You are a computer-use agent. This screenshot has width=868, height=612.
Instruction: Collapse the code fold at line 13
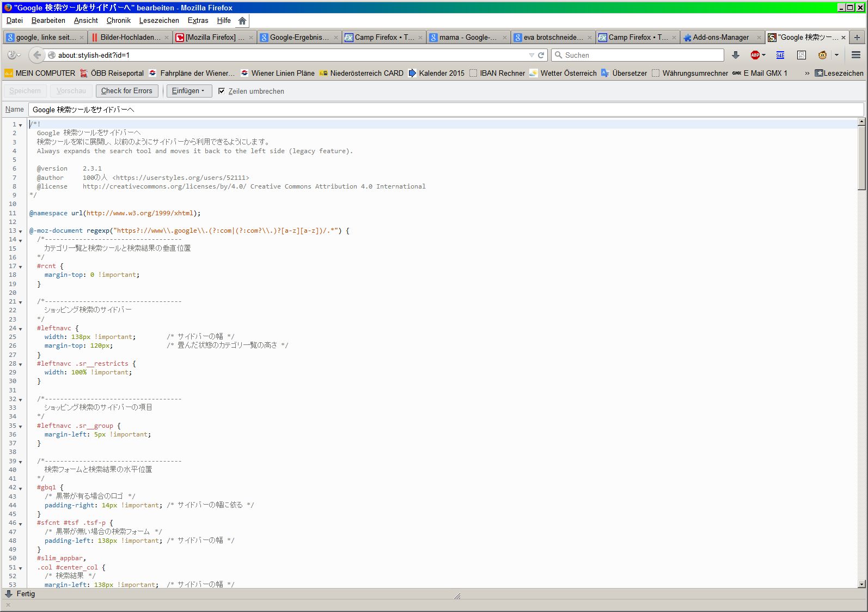click(21, 232)
